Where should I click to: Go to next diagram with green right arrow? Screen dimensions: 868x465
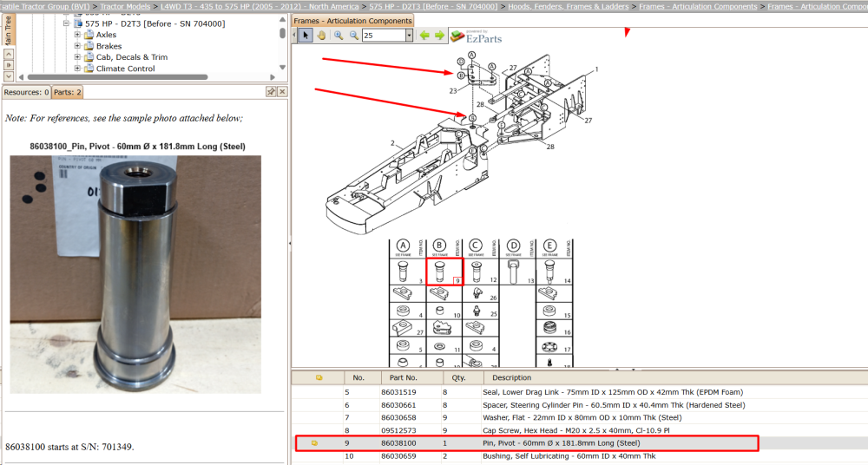click(439, 36)
